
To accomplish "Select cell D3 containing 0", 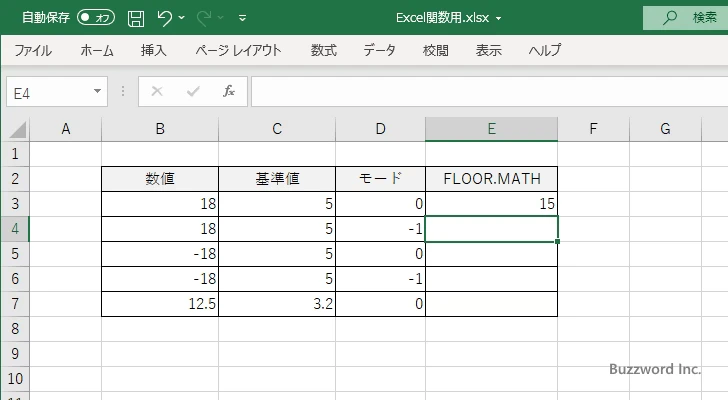I will 380,204.
